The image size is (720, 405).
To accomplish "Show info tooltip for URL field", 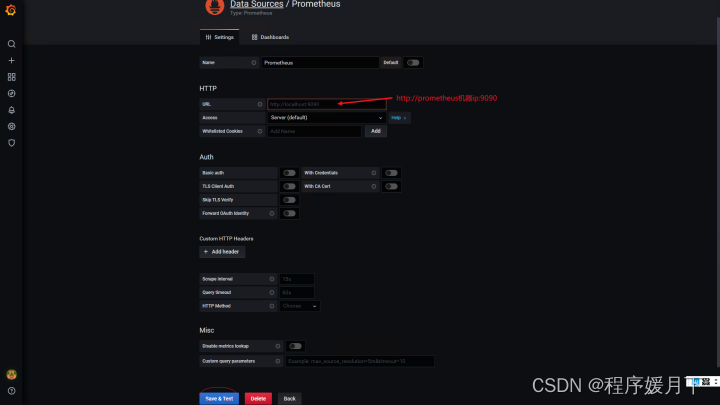I will (x=259, y=104).
